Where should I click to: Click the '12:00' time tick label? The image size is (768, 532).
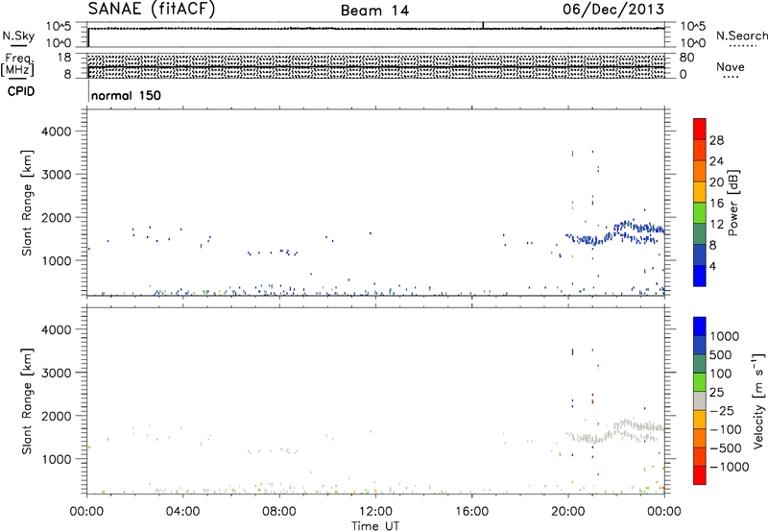tap(375, 512)
